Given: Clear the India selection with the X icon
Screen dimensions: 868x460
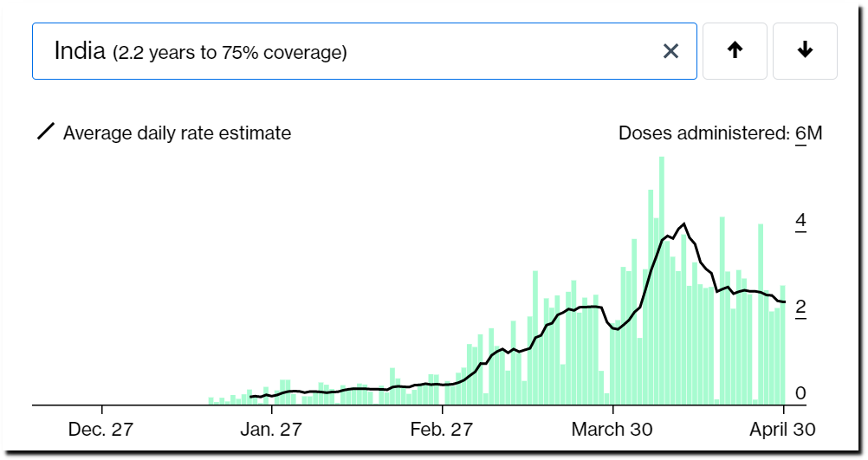Looking at the screenshot, I should tap(670, 51).
